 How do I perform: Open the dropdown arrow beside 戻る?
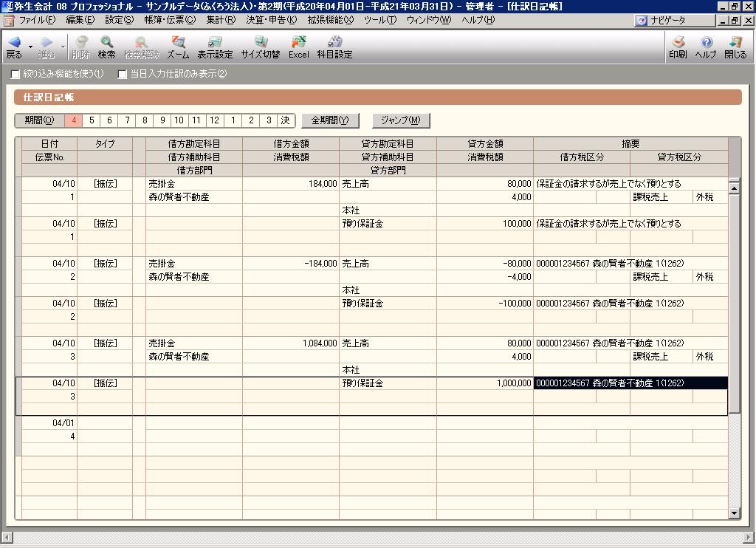tap(30, 47)
